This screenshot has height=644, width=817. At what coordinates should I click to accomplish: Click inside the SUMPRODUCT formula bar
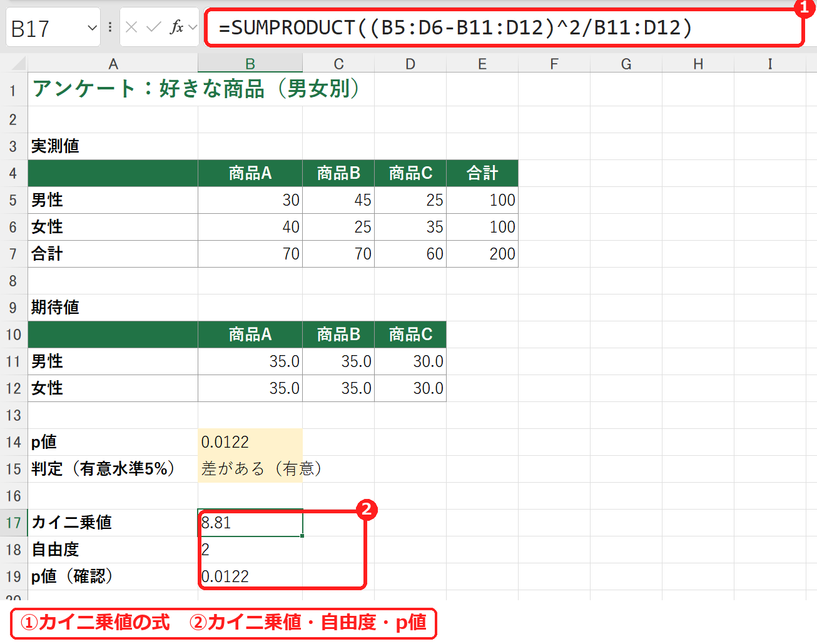point(504,28)
